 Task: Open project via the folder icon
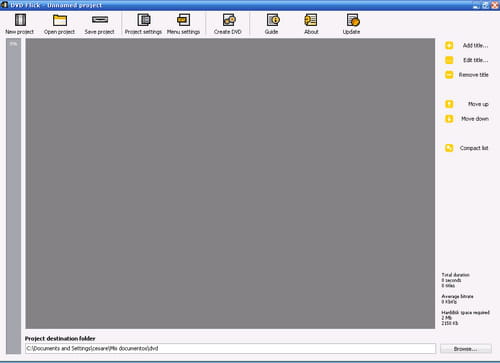click(60, 20)
